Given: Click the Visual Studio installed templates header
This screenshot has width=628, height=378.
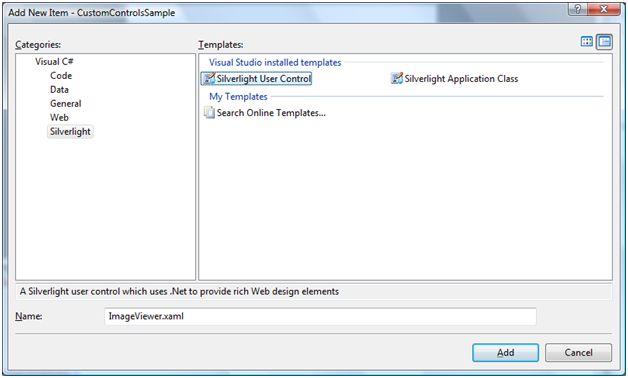Looking at the screenshot, I should (275, 62).
